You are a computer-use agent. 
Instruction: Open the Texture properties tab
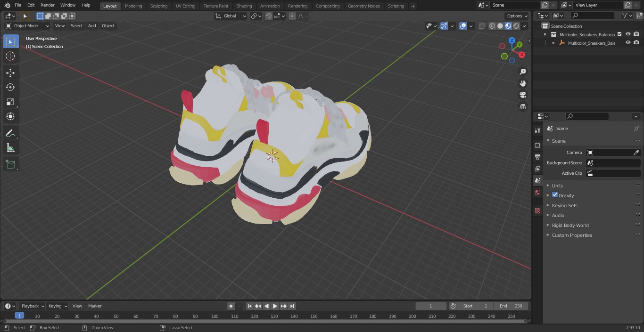[x=537, y=211]
